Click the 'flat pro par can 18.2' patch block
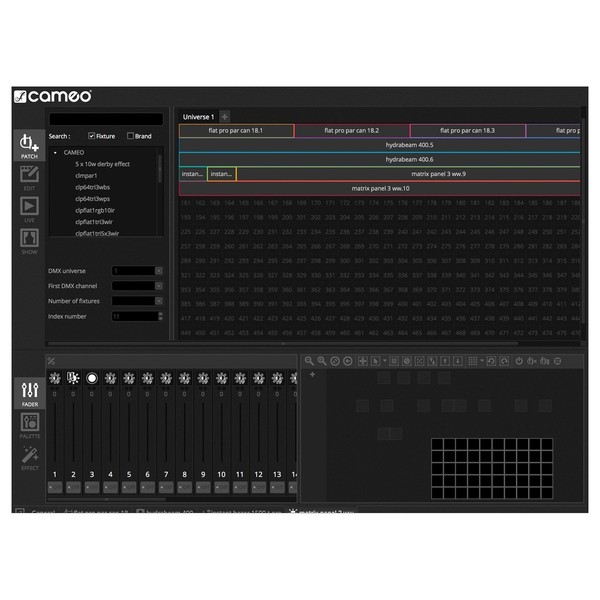The height and width of the screenshot is (600, 600). click(x=352, y=130)
